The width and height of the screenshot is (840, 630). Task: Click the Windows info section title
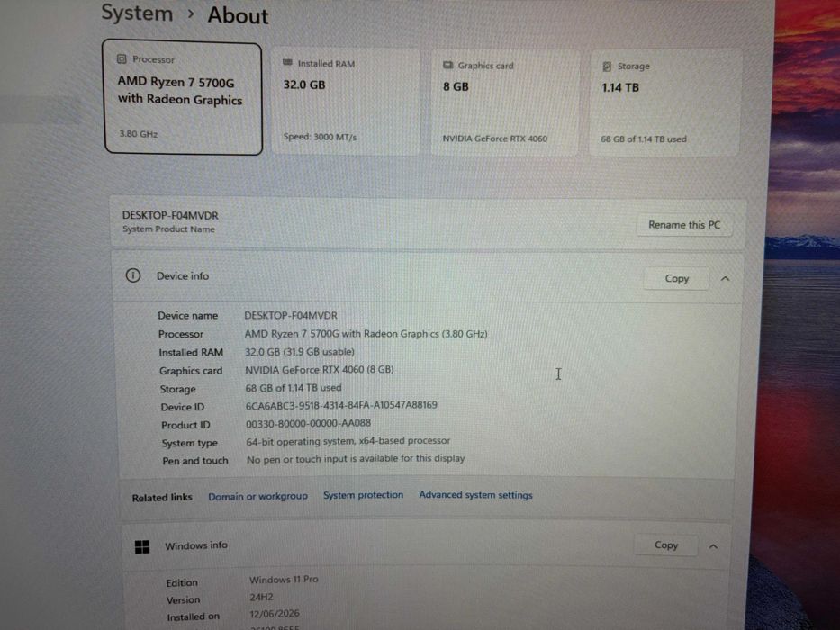point(196,545)
